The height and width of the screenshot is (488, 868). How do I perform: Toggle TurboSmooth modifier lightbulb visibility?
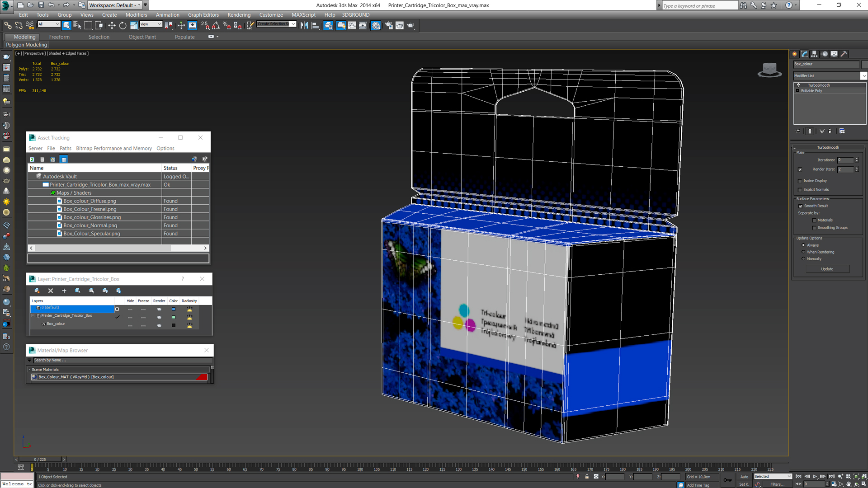[x=798, y=85]
